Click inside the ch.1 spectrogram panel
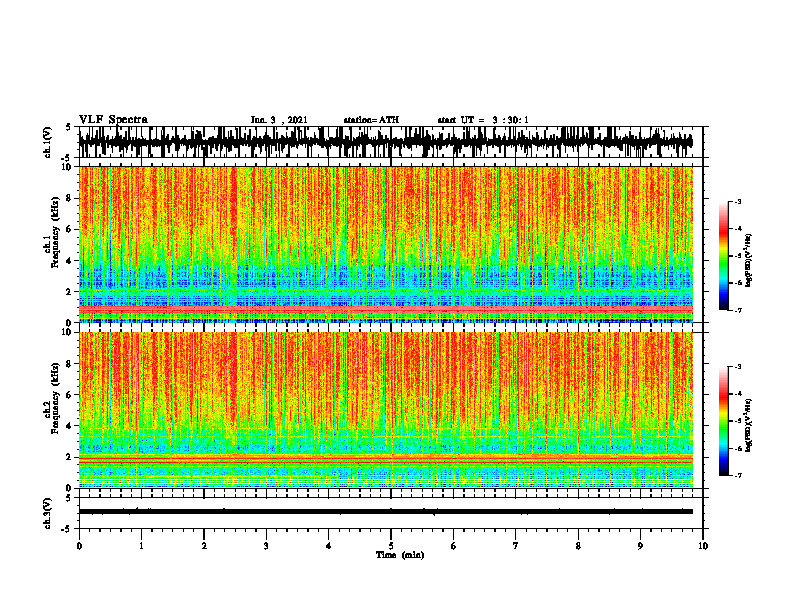This screenshot has height=612, width=792. coord(386,244)
